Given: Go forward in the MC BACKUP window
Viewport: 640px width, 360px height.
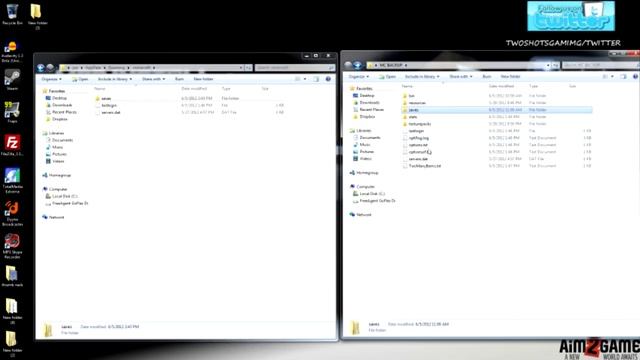Looking at the screenshot, I should point(358,65).
